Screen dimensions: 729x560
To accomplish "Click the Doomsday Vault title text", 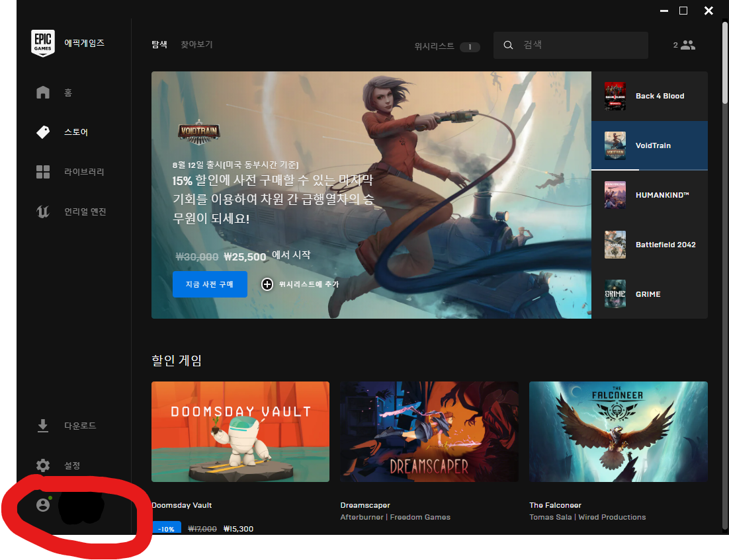I will (182, 505).
